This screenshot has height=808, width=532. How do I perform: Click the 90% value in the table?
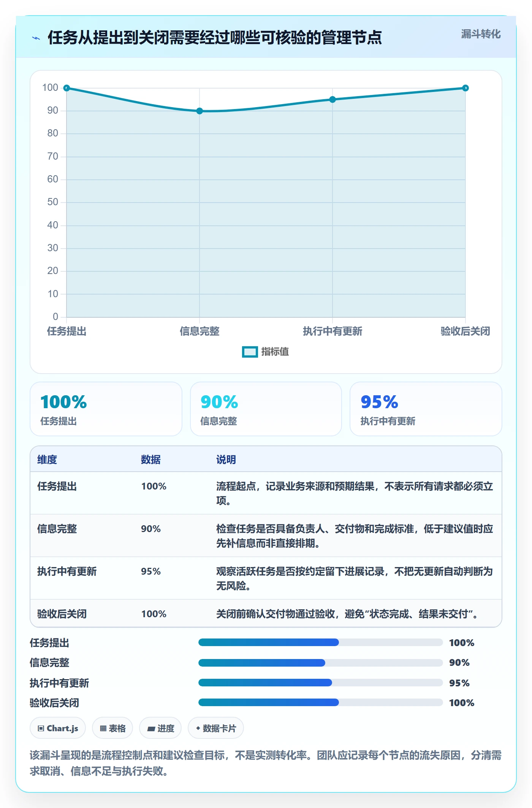(x=151, y=529)
